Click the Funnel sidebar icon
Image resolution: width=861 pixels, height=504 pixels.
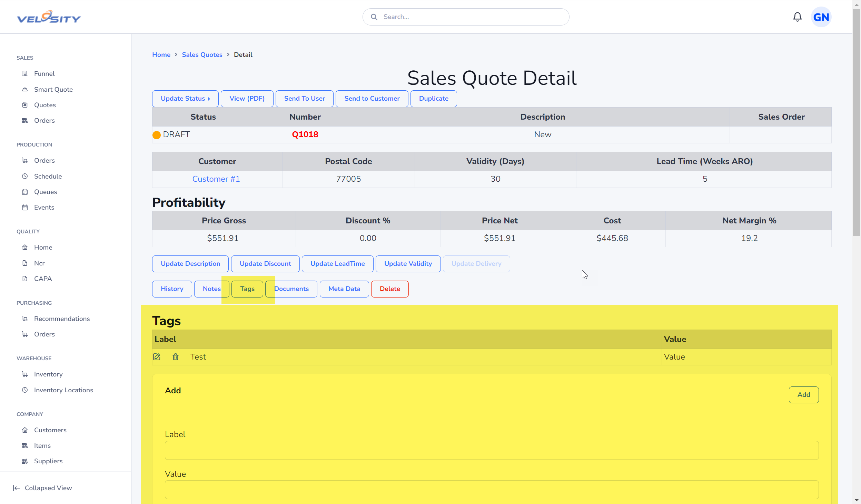tap(25, 73)
